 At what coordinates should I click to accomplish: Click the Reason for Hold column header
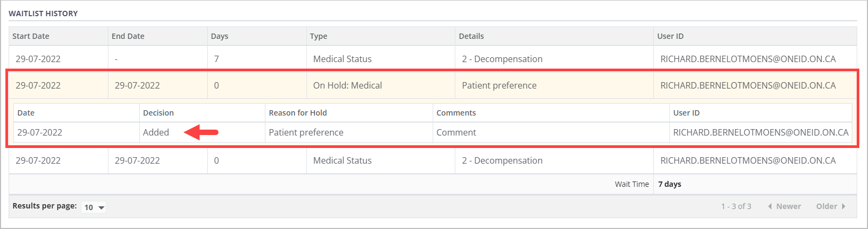point(298,113)
